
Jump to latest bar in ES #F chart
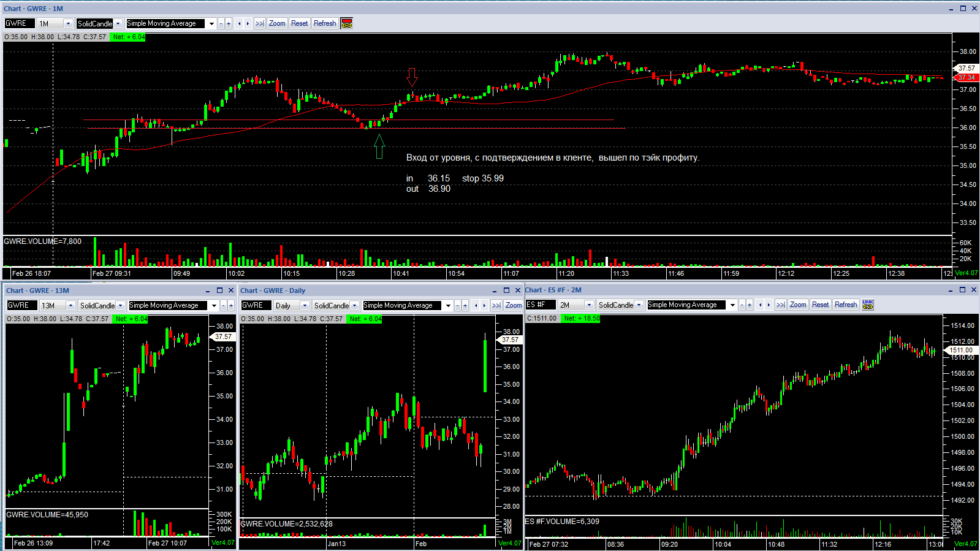781,305
